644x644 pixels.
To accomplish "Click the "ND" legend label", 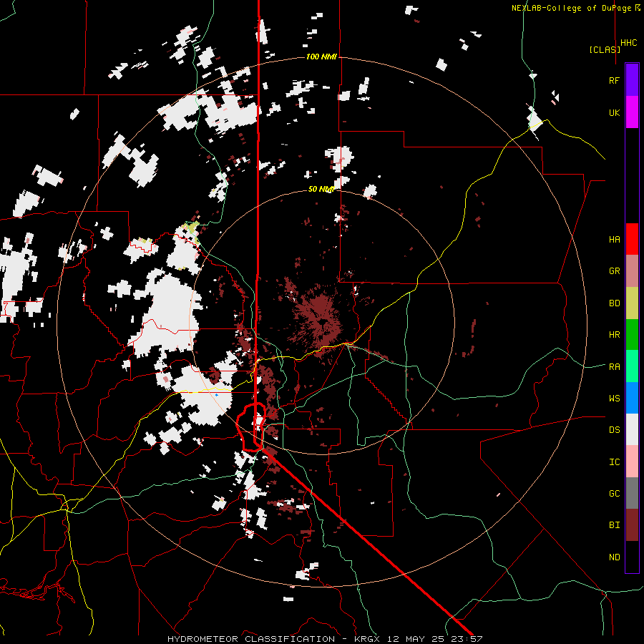I will pos(614,557).
